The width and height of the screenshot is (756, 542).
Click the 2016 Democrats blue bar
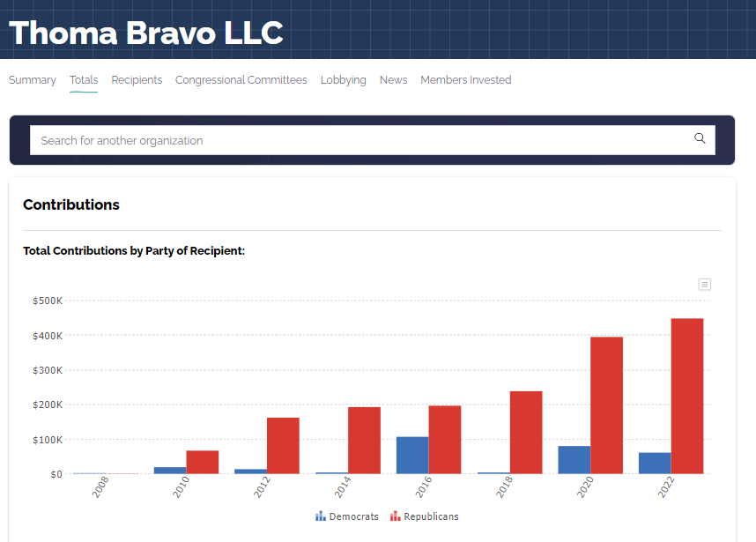[x=412, y=456]
